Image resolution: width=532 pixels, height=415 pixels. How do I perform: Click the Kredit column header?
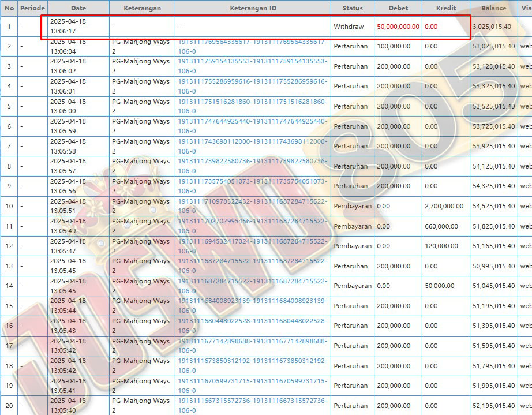pos(445,9)
